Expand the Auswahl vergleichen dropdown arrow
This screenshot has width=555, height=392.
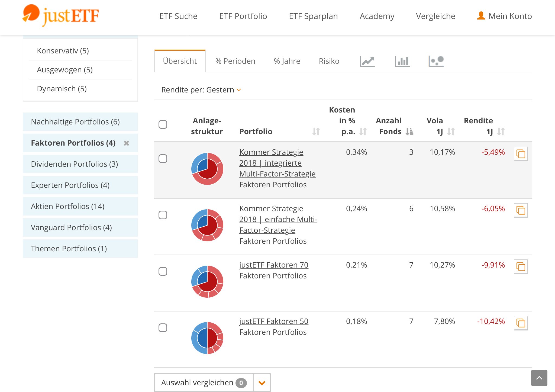[x=262, y=383]
